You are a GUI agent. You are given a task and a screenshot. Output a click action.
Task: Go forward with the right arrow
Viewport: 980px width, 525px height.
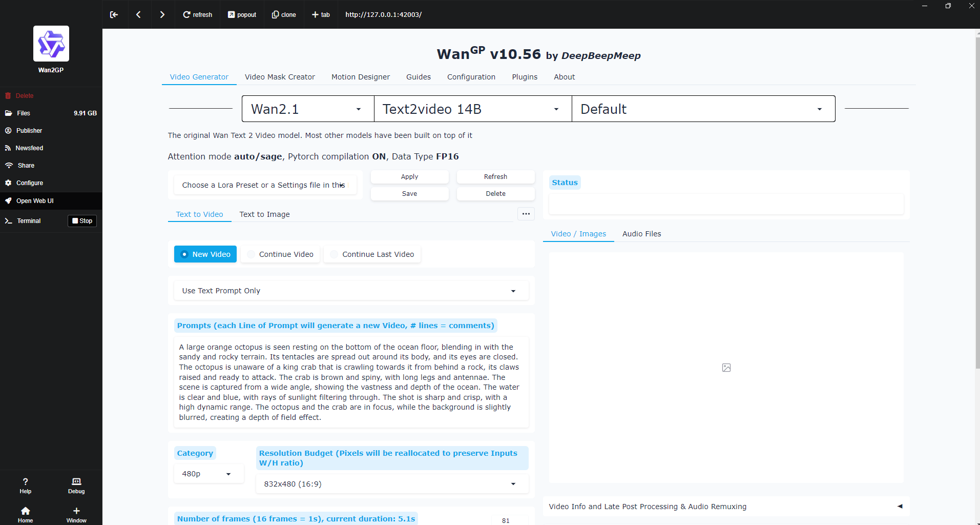(162, 14)
